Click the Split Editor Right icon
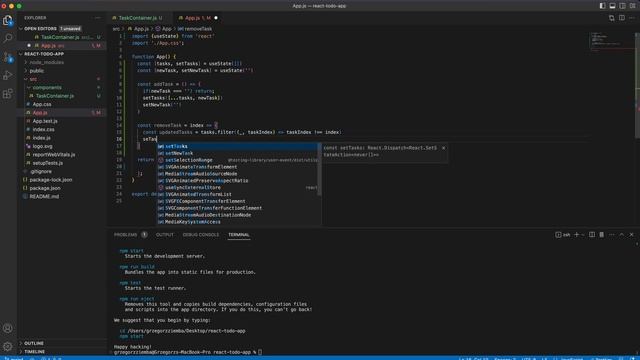The image size is (640, 360). 622,18
